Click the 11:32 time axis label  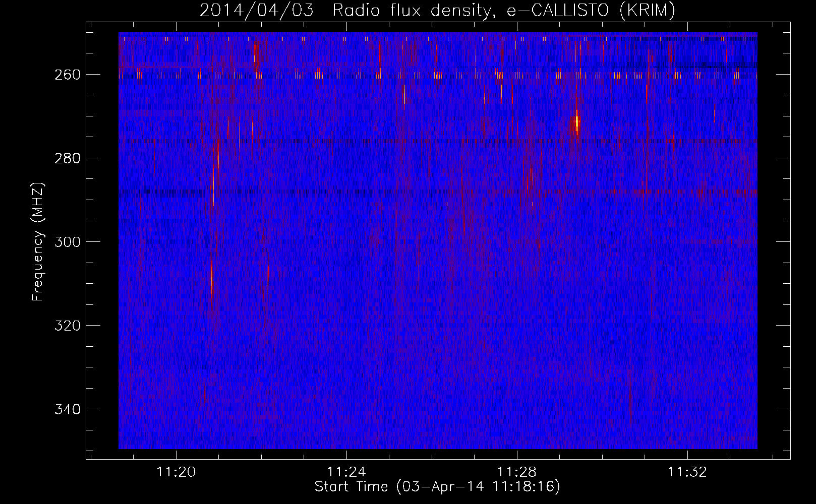click(687, 472)
